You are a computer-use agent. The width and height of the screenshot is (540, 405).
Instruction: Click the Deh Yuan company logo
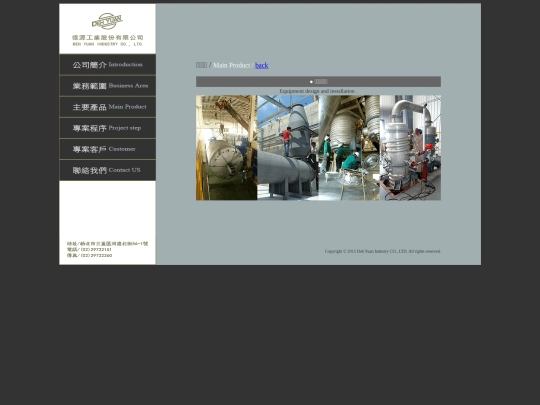[107, 29]
